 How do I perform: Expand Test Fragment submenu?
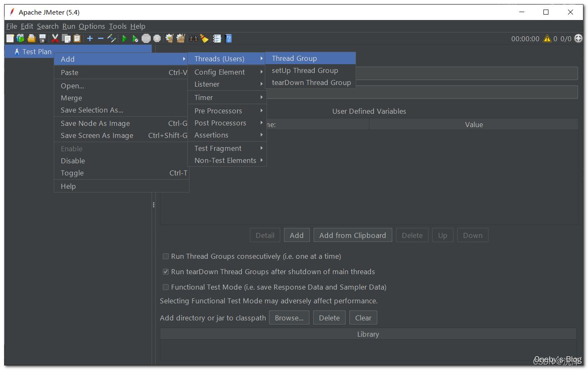click(x=227, y=148)
